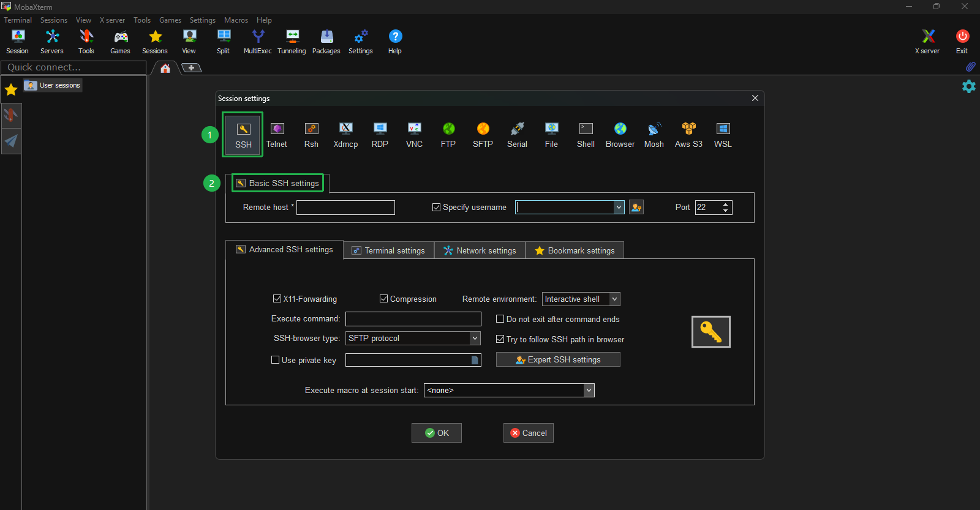Select the SFTP session type
This screenshot has width=980, height=510.
coord(483,135)
